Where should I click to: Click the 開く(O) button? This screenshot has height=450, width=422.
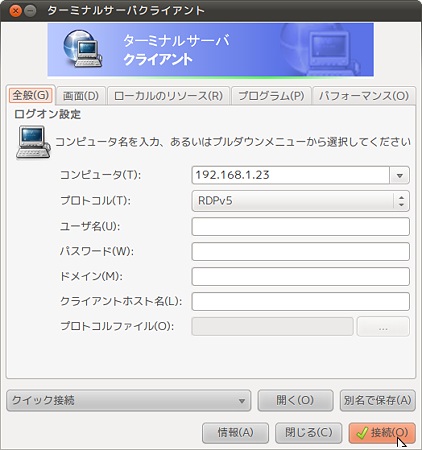coord(295,400)
